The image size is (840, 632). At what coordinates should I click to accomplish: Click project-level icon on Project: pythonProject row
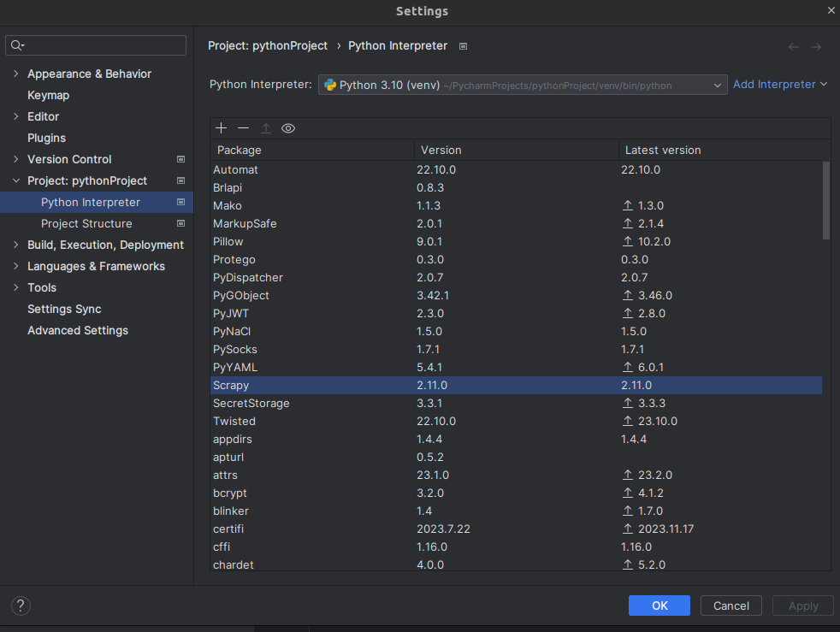(x=181, y=180)
